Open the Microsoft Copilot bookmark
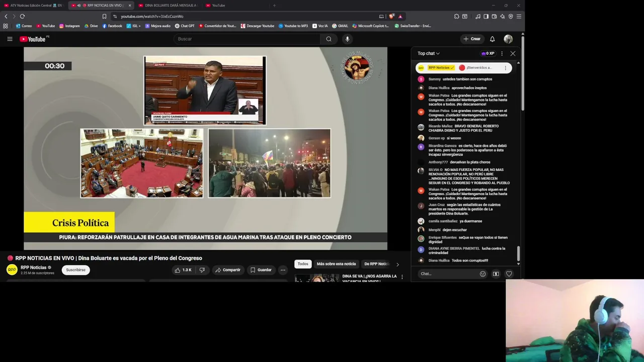Screen dimensions: 644x362 click(370, 26)
